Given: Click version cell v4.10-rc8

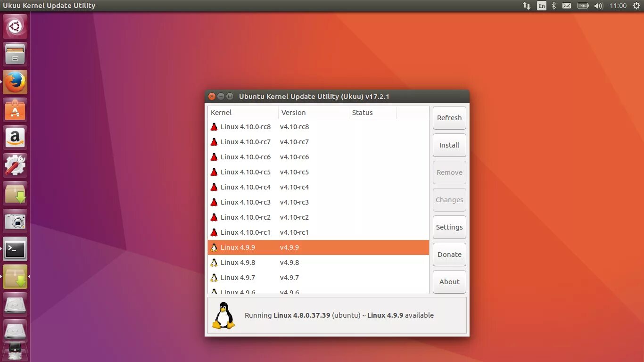Looking at the screenshot, I should [294, 127].
